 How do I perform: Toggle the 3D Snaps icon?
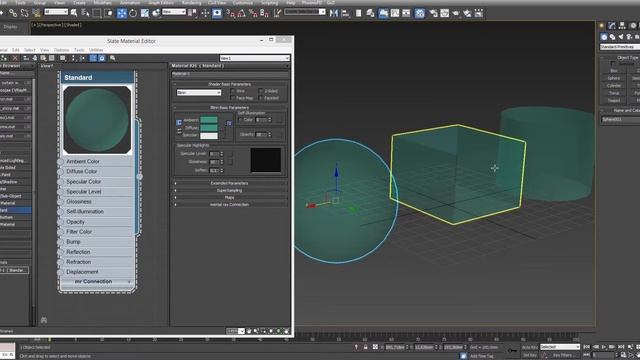[231, 13]
